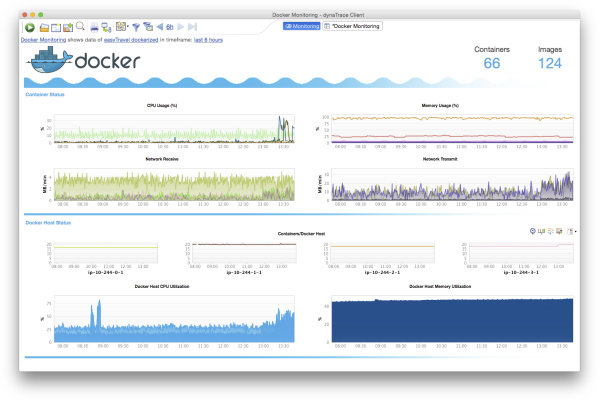
Task: Click the red-green bar chart icon
Action: [x=541, y=231]
